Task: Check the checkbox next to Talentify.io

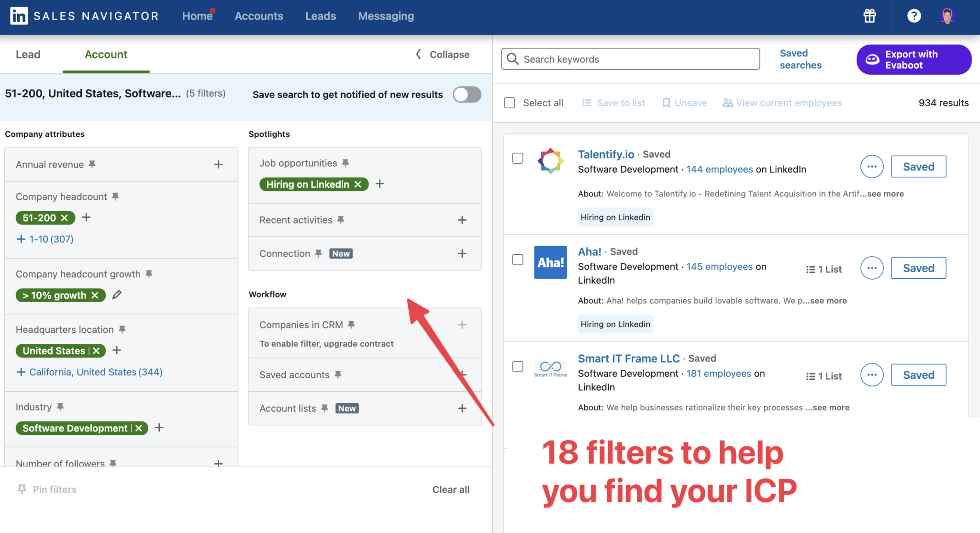Action: click(518, 158)
